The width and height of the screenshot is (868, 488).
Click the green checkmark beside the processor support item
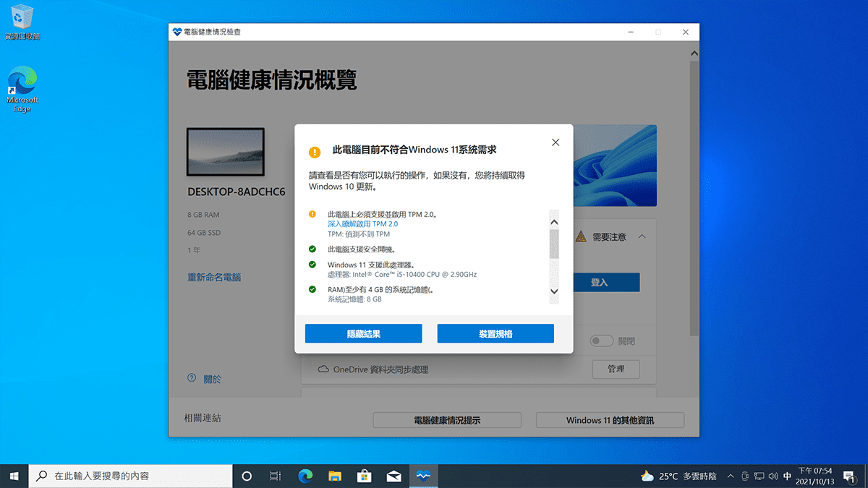313,263
